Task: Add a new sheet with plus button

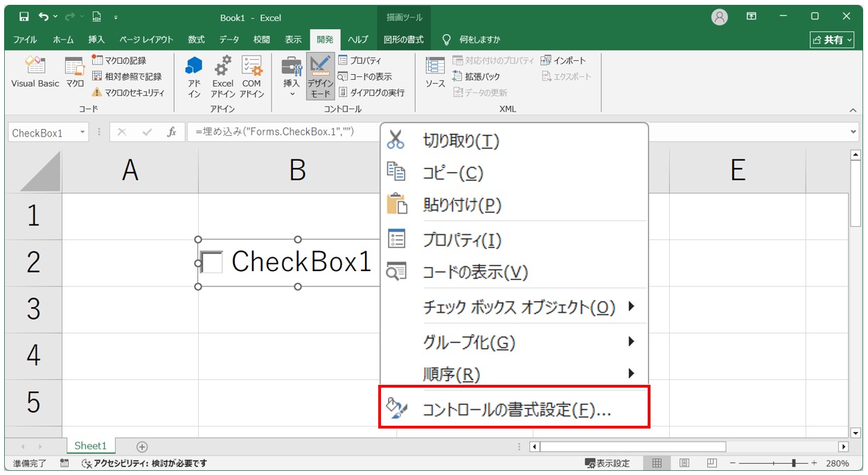Action: 142,447
